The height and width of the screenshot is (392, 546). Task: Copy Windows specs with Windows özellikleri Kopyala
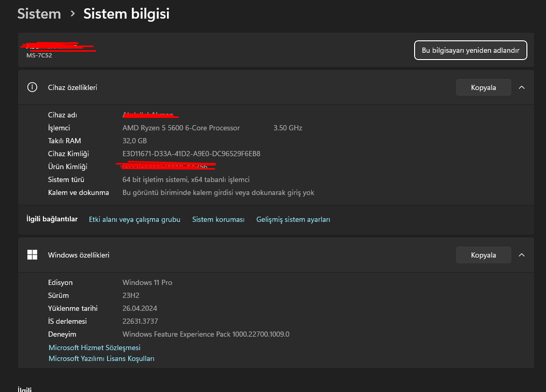coord(483,255)
